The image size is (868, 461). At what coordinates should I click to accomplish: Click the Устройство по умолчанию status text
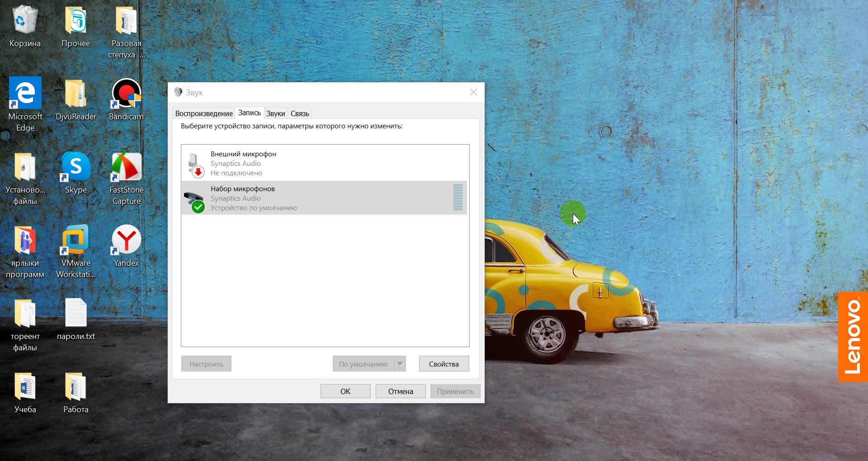coord(254,208)
